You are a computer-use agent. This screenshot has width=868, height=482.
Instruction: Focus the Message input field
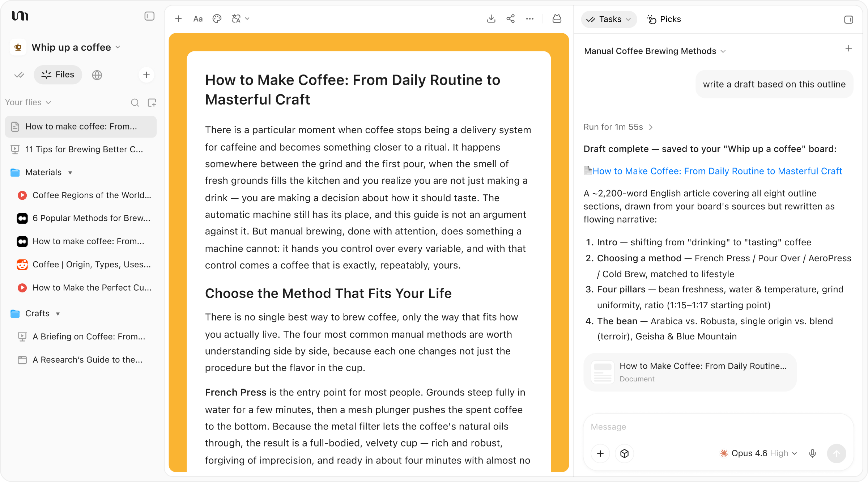pyautogui.click(x=718, y=427)
